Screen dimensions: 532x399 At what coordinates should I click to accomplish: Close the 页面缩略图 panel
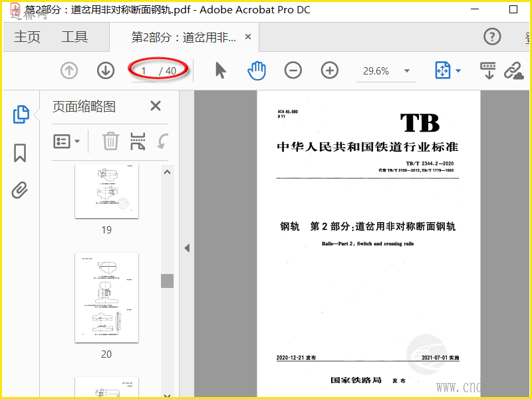click(156, 106)
